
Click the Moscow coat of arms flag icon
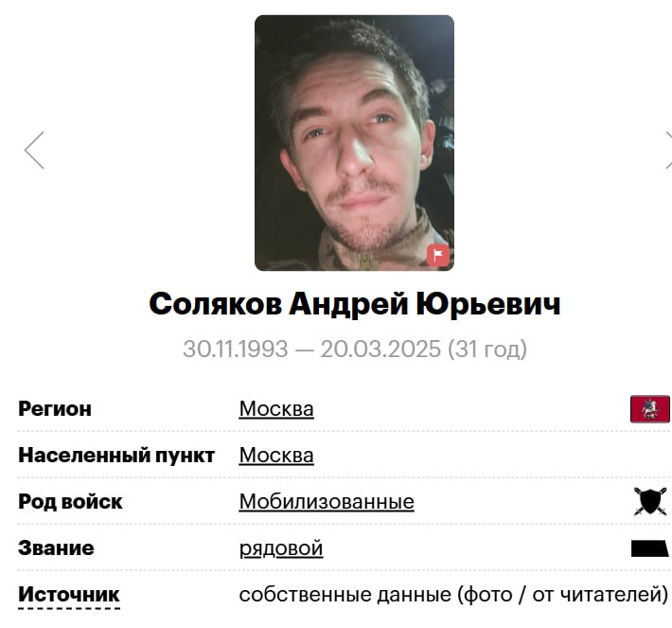pos(649,409)
